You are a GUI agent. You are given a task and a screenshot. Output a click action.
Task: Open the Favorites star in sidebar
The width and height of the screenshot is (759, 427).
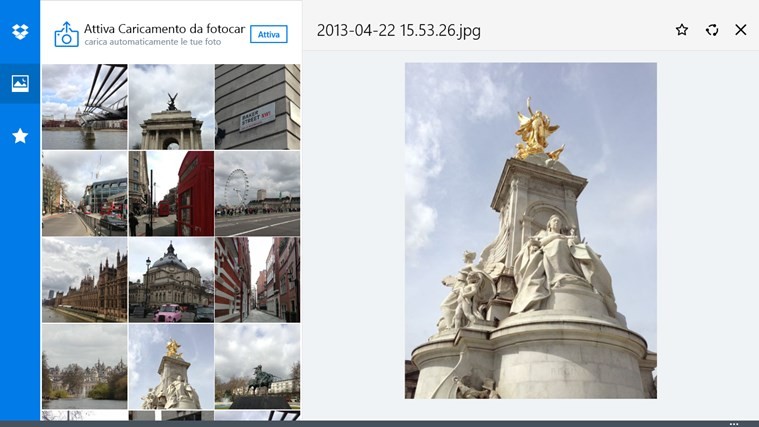tap(20, 136)
